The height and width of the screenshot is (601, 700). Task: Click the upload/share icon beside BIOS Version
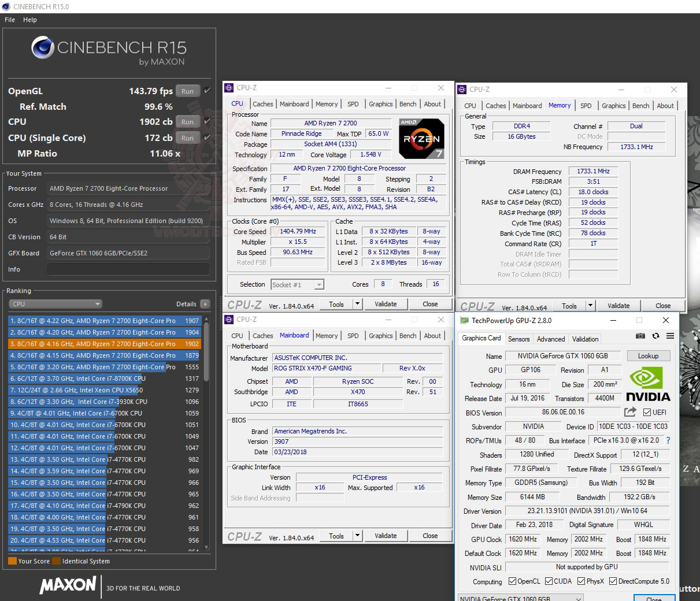pos(630,412)
